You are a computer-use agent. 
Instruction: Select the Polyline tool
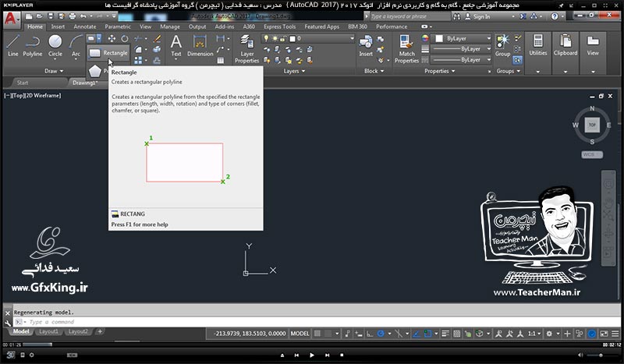click(32, 46)
